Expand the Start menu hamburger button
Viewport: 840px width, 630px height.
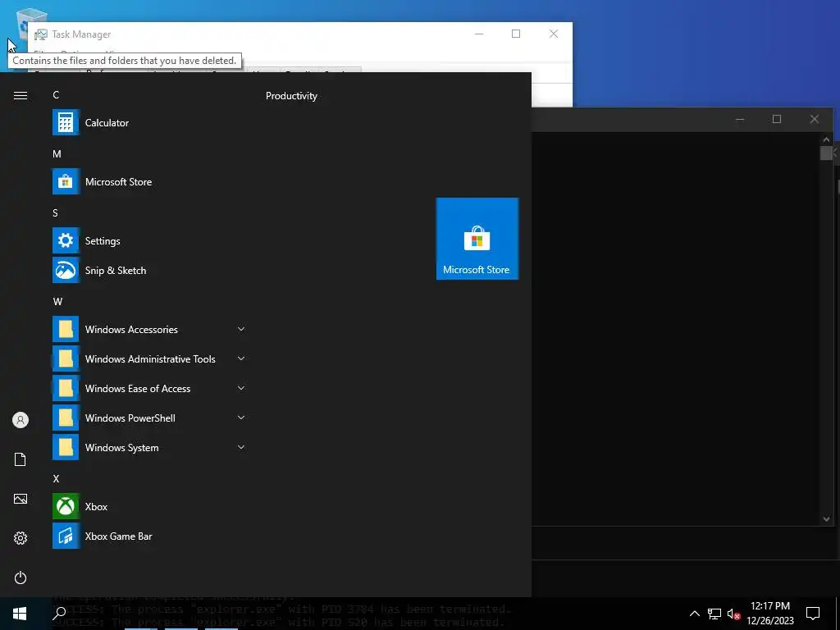pos(21,95)
